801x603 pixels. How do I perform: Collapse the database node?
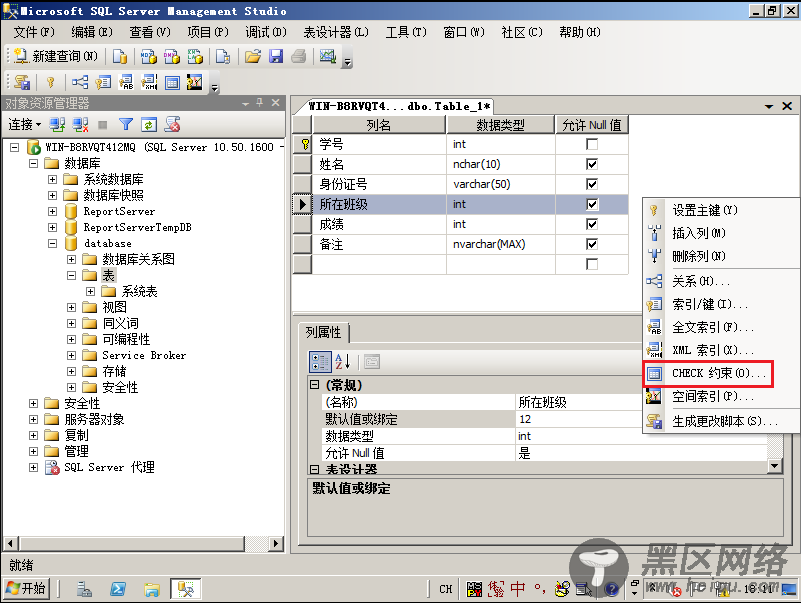pos(52,243)
